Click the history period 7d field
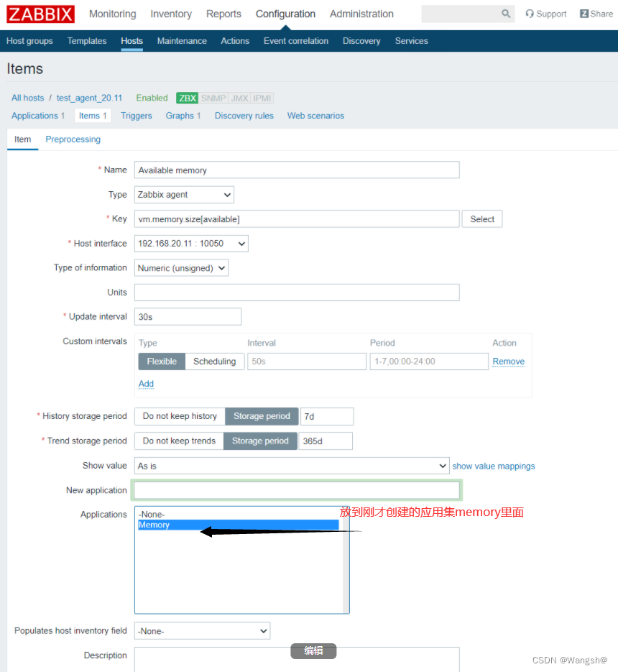This screenshot has width=618, height=672. click(x=327, y=416)
